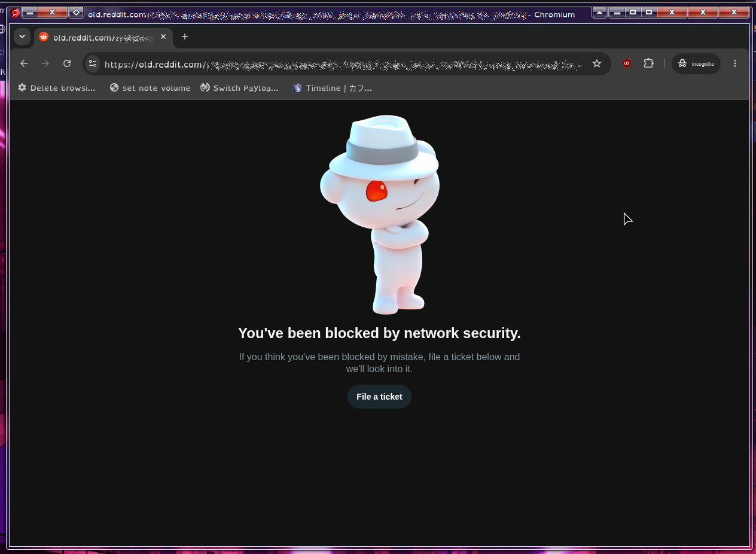756x554 pixels.
Task: Click the Incognito indicator button
Action: click(696, 63)
